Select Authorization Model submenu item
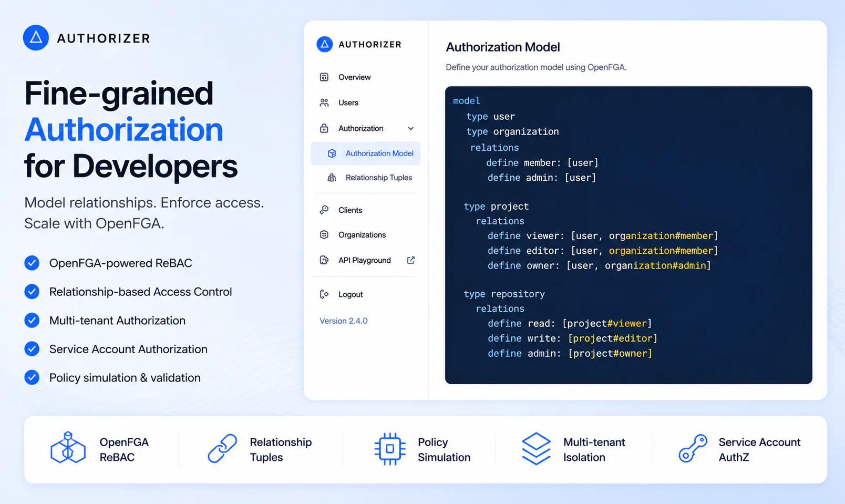Image resolution: width=845 pixels, height=504 pixels. coord(366,153)
